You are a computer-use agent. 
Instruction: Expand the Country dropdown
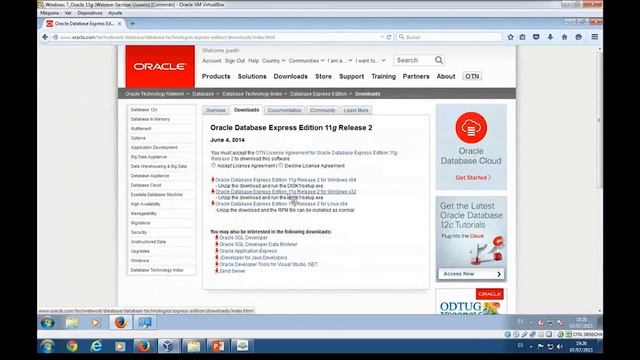273,61
